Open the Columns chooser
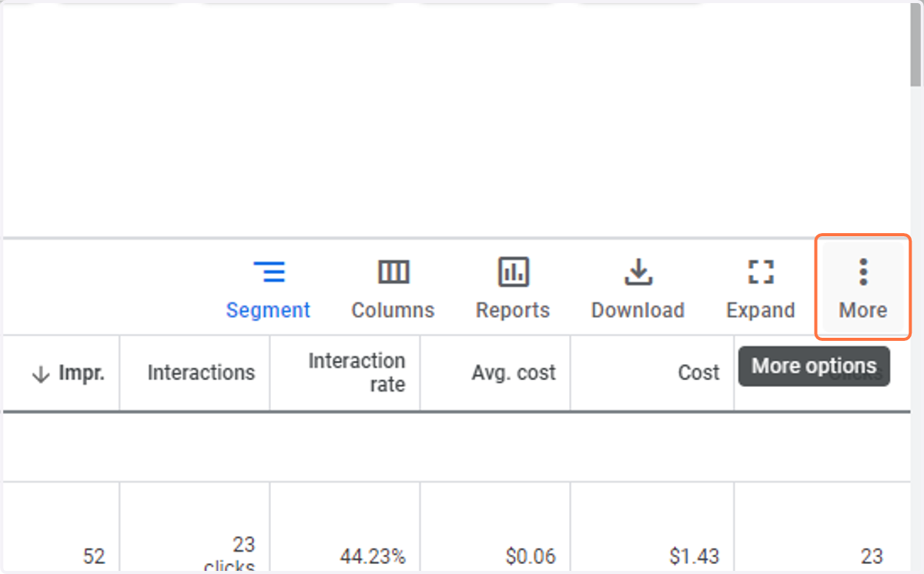Viewport: 924px width, 574px height. tap(393, 290)
